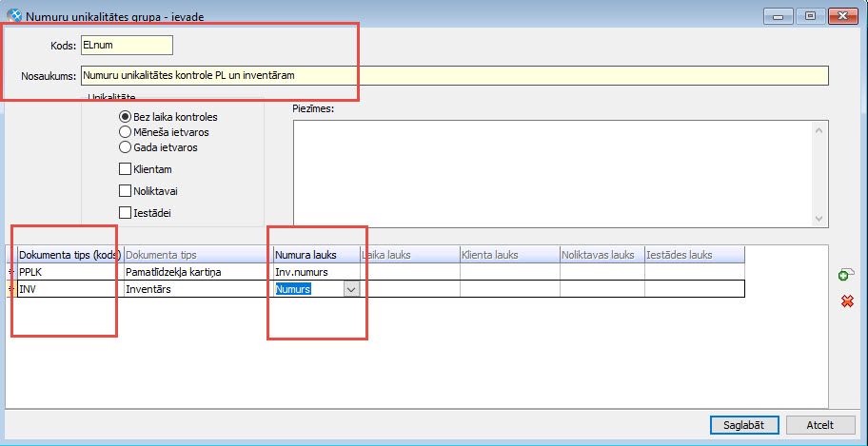The width and height of the screenshot is (868, 446).
Task: Click Pamatlīdzekļa kartiņa cell
Action: (x=199, y=272)
